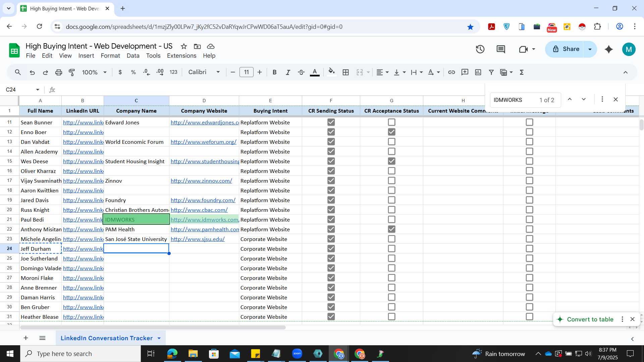
Task: Add a new sheet with plus button
Action: 26,338
